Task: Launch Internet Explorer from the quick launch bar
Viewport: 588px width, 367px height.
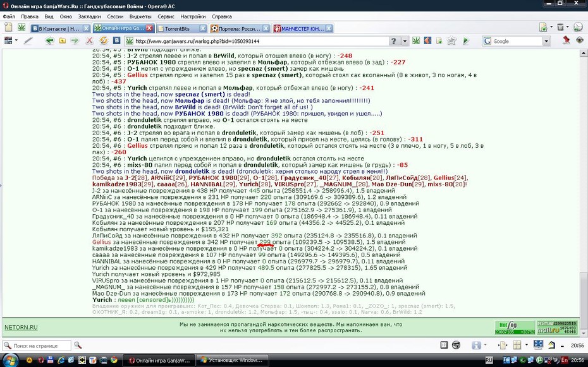Action: 61,361
